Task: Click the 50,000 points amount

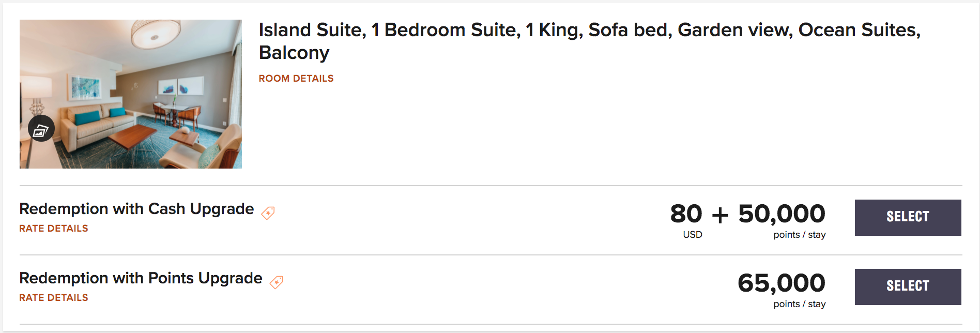Action: point(782,214)
